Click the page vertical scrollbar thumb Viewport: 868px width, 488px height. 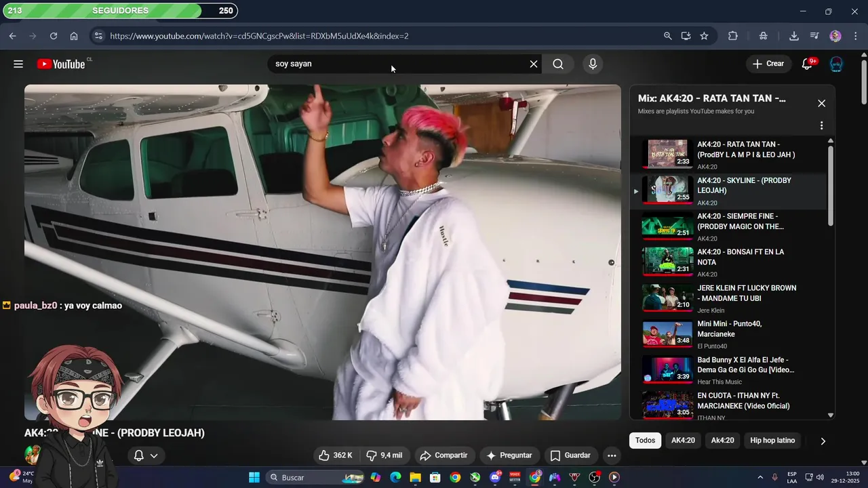click(863, 83)
